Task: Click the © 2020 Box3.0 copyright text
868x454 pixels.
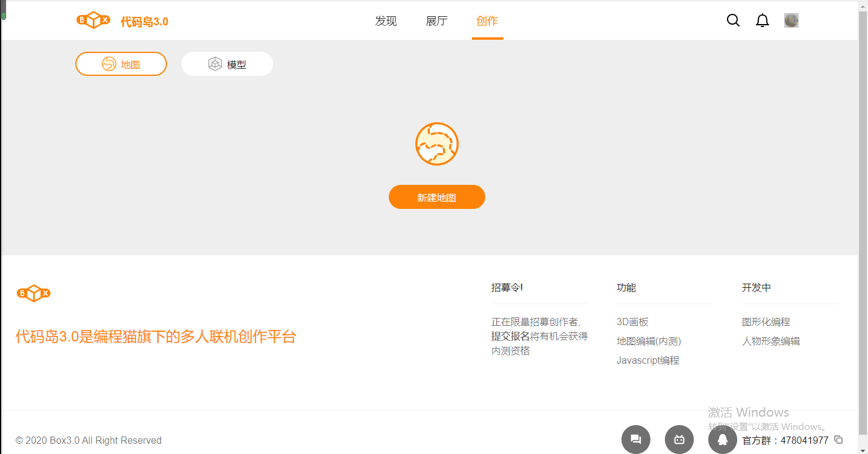Action: (89, 440)
